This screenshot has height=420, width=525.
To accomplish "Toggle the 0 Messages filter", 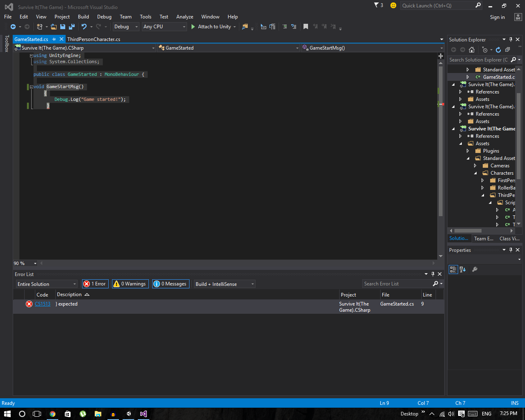I will [171, 284].
